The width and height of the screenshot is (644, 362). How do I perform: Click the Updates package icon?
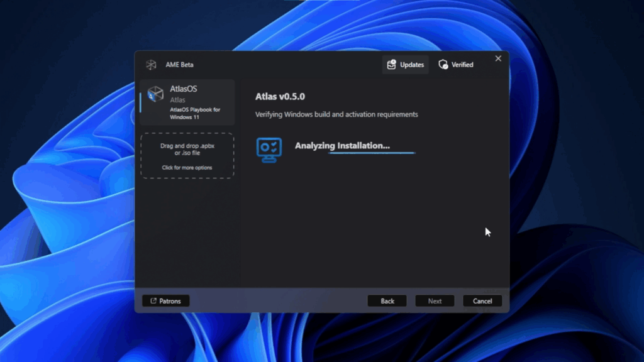coord(392,64)
